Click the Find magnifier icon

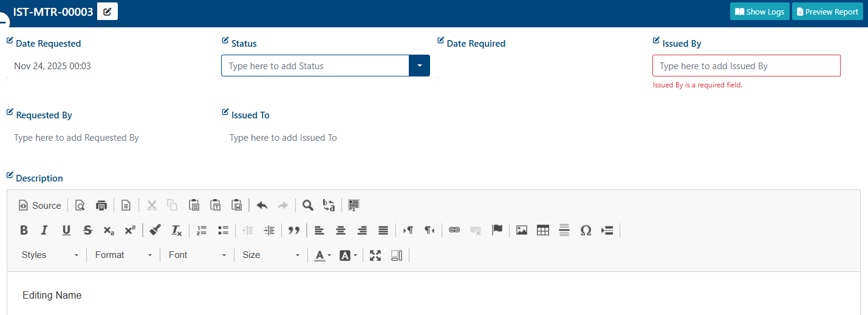click(308, 206)
